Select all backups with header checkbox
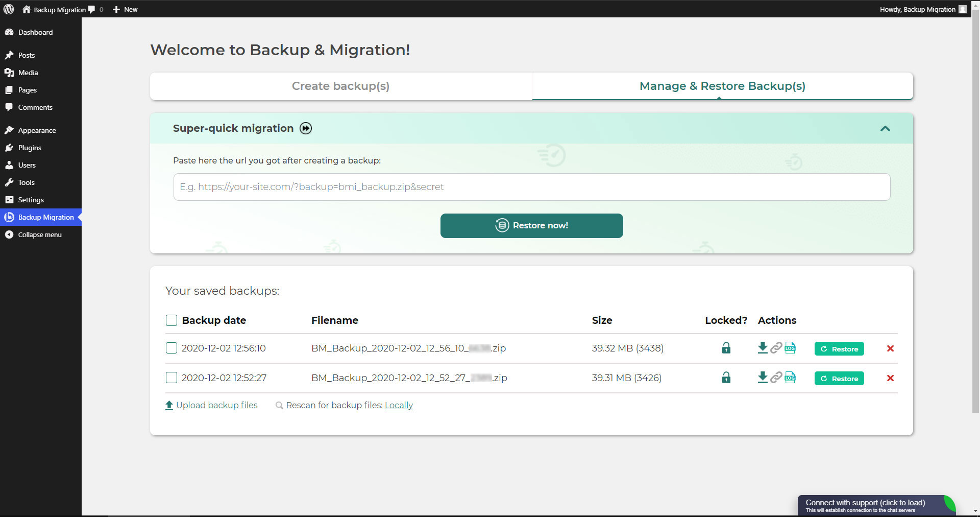980x517 pixels. [171, 320]
